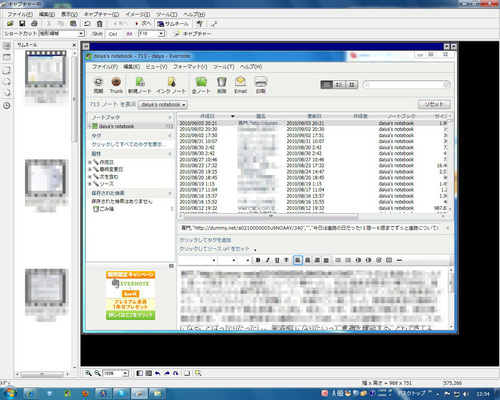This screenshot has width=500, height=400.
Task: Open a file with the folder icon
Action: (10, 24)
